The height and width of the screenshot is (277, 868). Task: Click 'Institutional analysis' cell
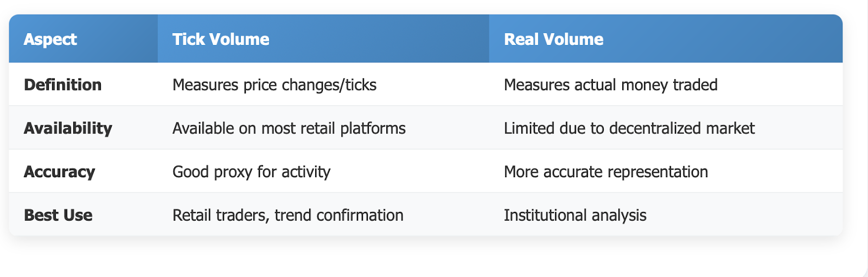[x=575, y=215]
